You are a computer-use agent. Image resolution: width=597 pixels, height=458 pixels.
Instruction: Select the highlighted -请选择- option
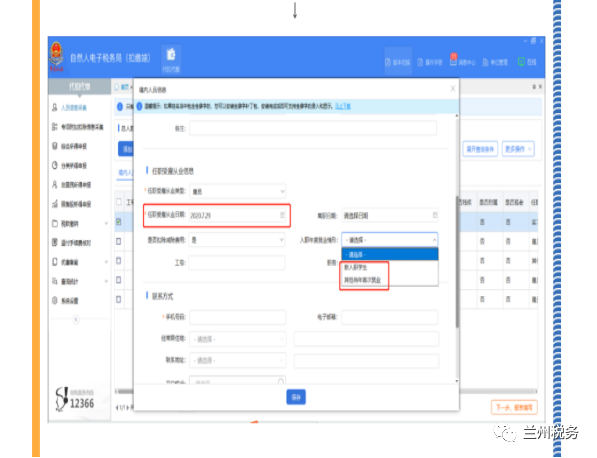[x=390, y=254]
